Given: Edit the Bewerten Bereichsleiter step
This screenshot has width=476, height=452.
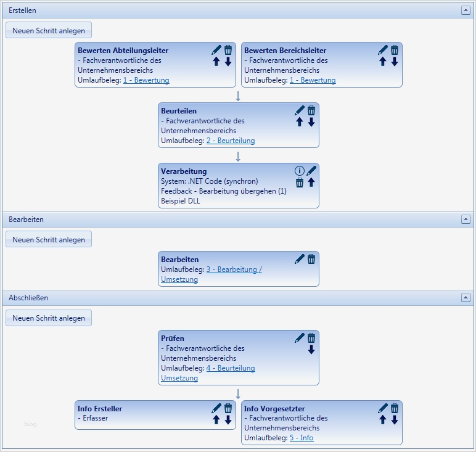Looking at the screenshot, I should point(383,50).
